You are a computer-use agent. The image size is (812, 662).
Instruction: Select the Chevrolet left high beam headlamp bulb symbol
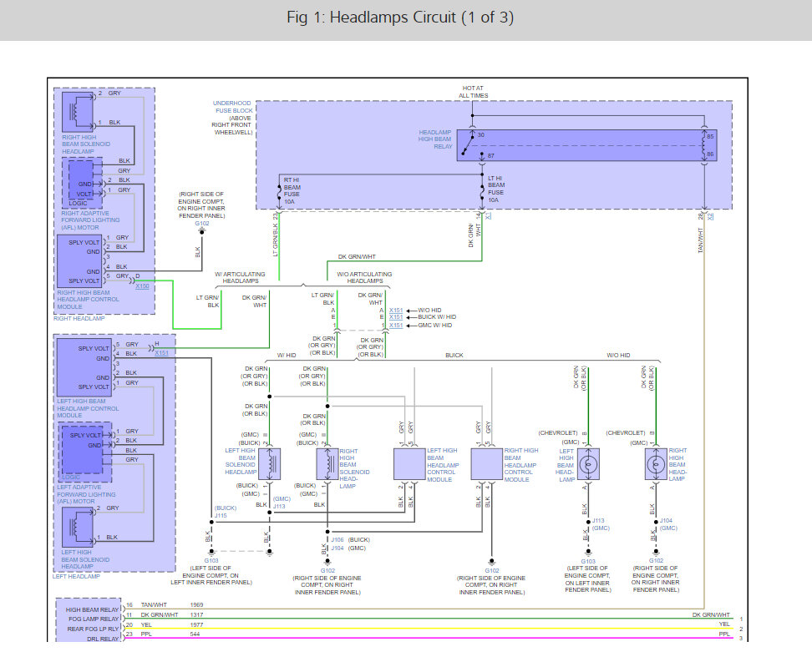588,464
